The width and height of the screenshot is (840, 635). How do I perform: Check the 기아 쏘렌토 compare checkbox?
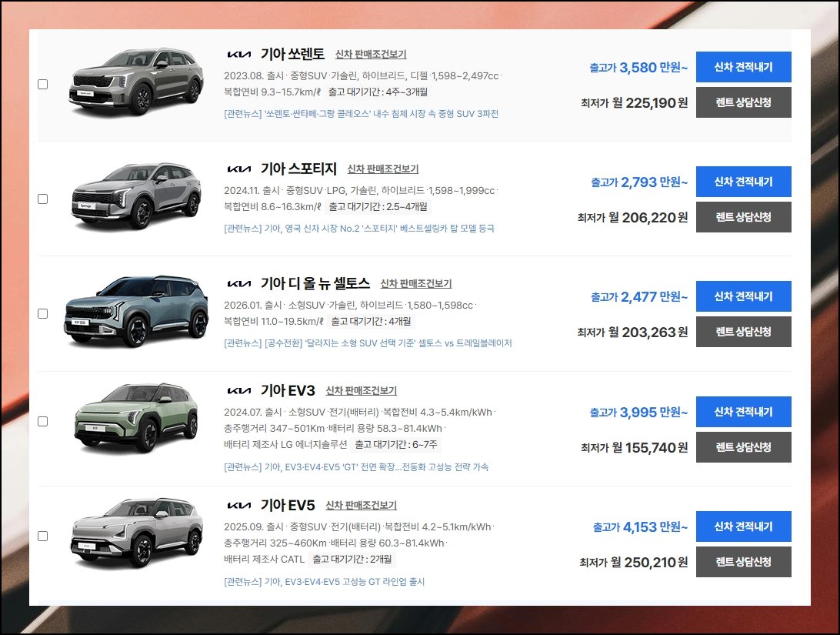(x=43, y=84)
